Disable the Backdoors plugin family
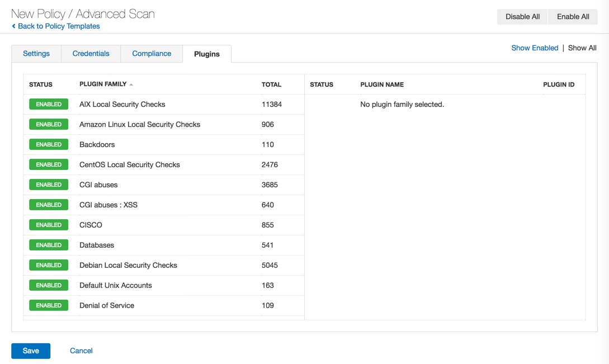609x364 pixels. (49, 145)
